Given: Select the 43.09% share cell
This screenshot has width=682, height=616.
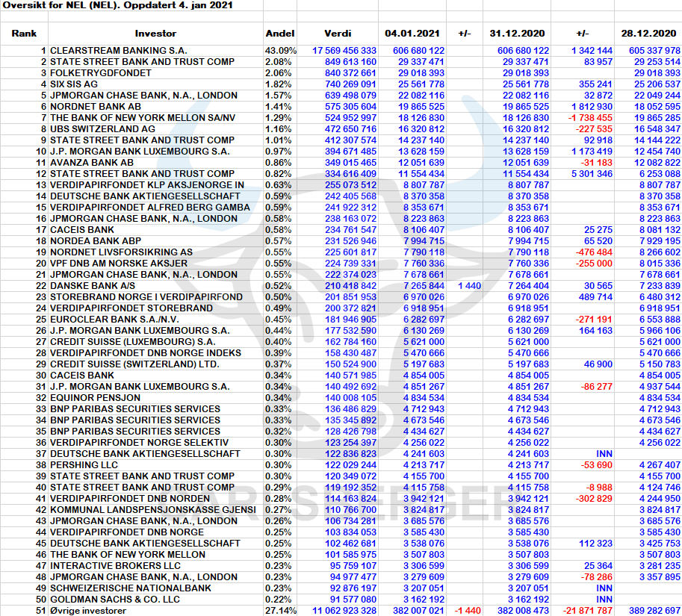Looking at the screenshot, I should pyautogui.click(x=281, y=51).
